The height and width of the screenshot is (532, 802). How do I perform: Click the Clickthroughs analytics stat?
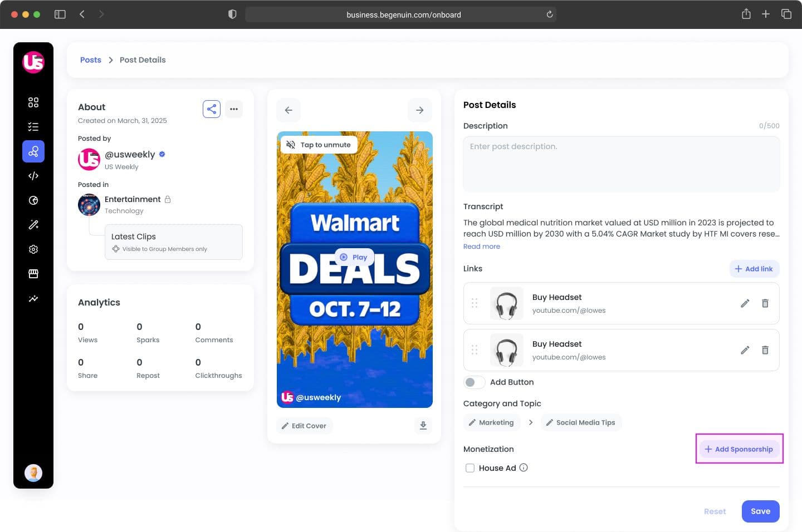218,369
